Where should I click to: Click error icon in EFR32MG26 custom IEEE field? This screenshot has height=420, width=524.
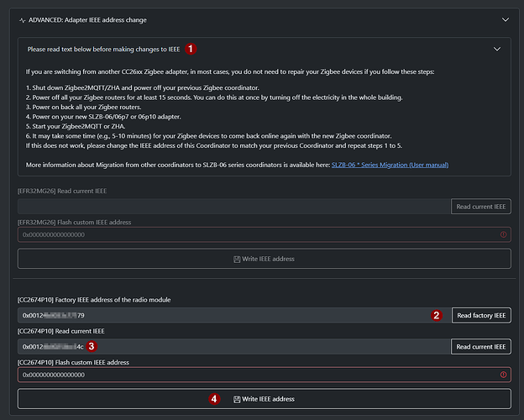point(503,234)
